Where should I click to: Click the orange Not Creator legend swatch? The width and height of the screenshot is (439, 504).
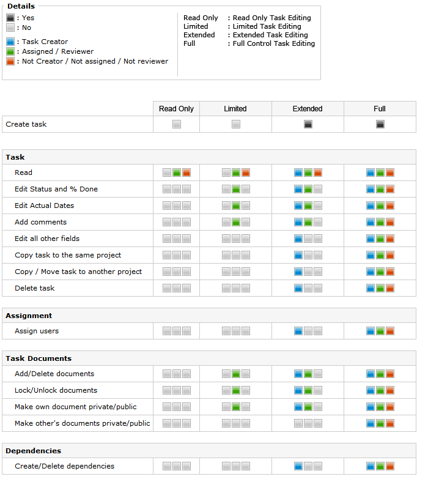[10, 61]
